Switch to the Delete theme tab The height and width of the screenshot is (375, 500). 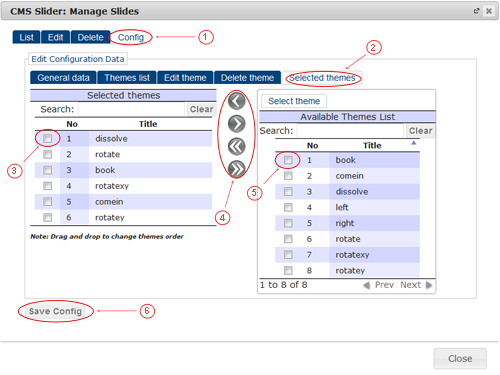[x=247, y=78]
